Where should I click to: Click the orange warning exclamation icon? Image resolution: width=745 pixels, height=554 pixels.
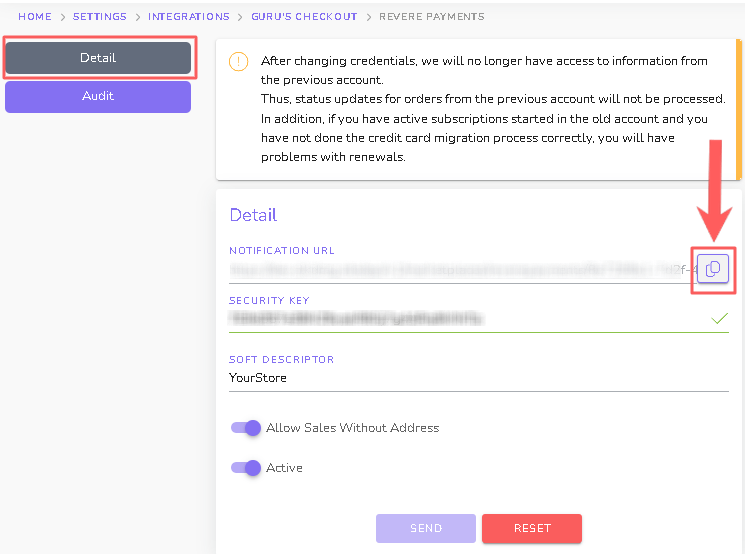pyautogui.click(x=238, y=61)
